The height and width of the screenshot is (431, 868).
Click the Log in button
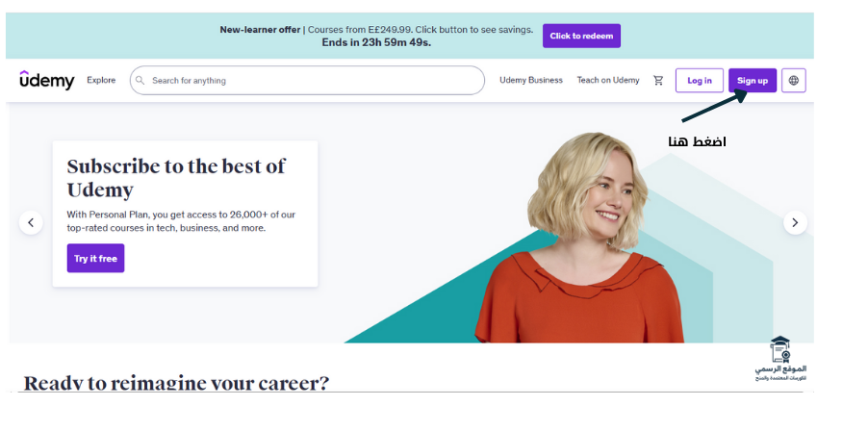tap(700, 81)
